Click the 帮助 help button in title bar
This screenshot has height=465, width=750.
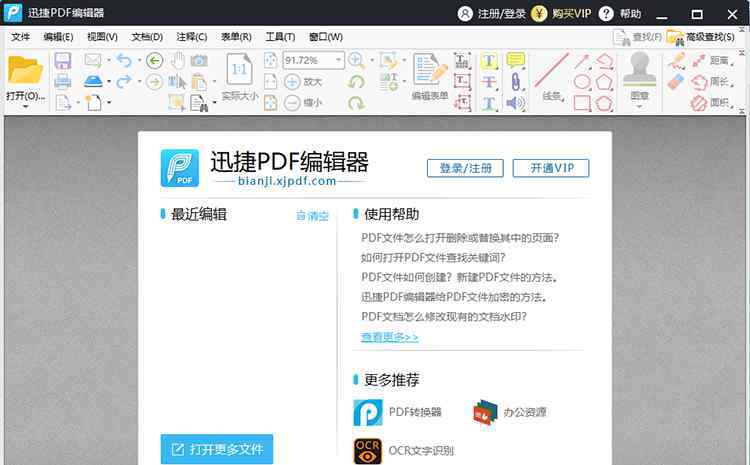pos(620,13)
